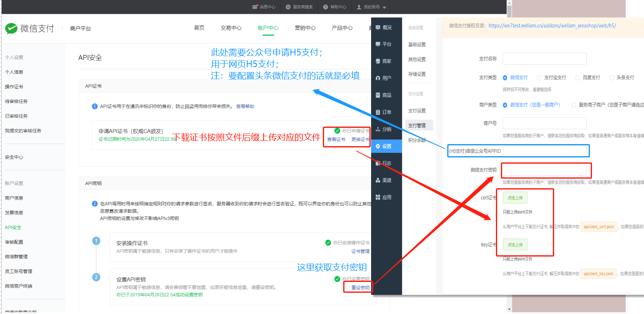Select 百度支付 payment type radio

click(577, 77)
